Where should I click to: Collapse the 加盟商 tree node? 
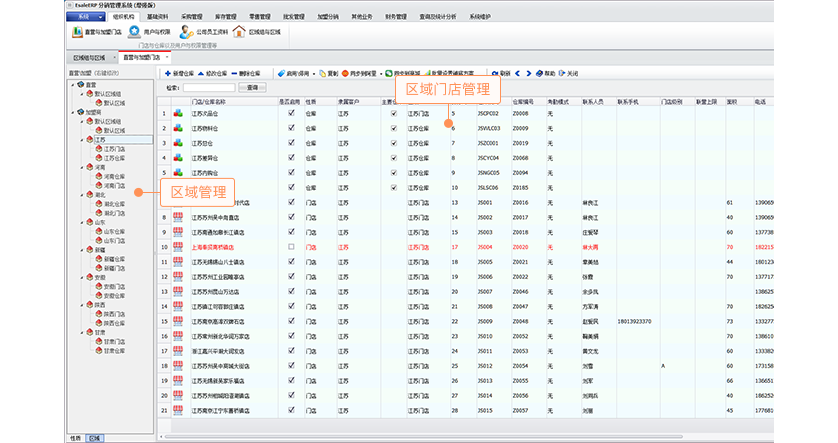pyautogui.click(x=74, y=112)
